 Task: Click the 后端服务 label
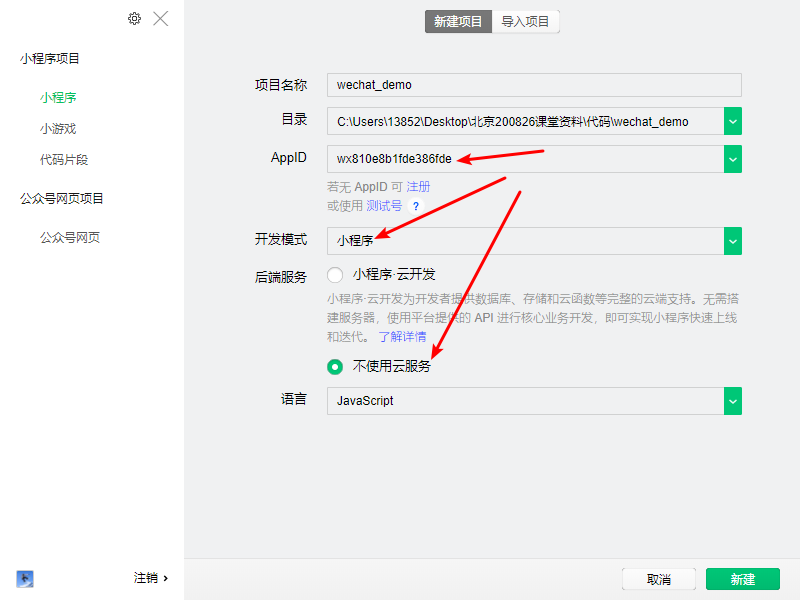281,277
